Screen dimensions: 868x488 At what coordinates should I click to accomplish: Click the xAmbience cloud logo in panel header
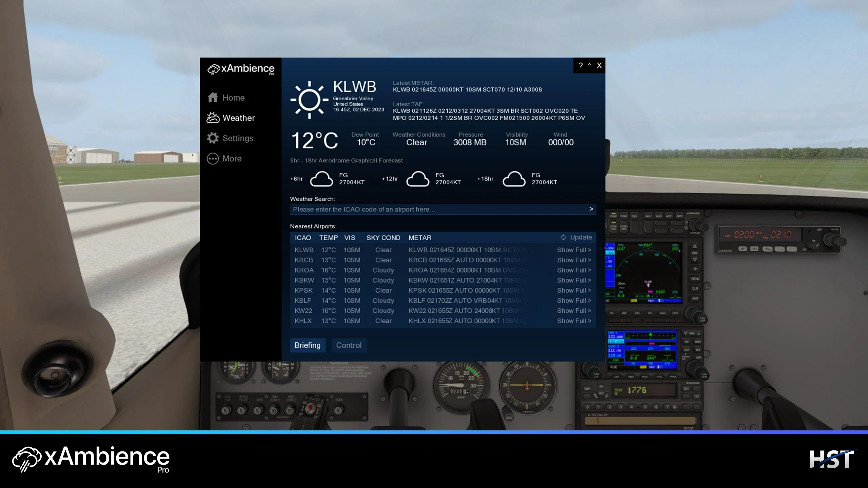(x=214, y=69)
